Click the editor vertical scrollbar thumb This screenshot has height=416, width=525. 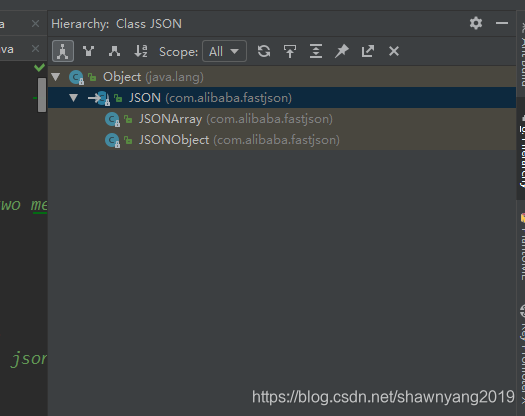tap(42, 95)
